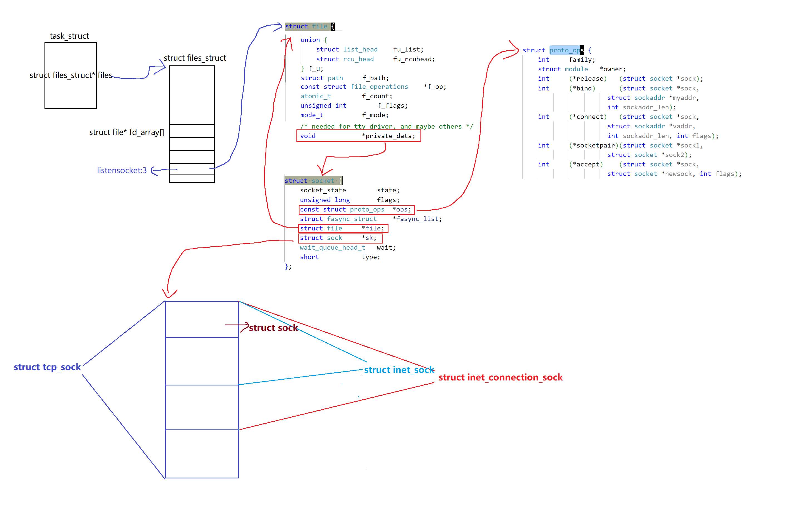
Task: Click the task_struct label
Action: tap(69, 36)
